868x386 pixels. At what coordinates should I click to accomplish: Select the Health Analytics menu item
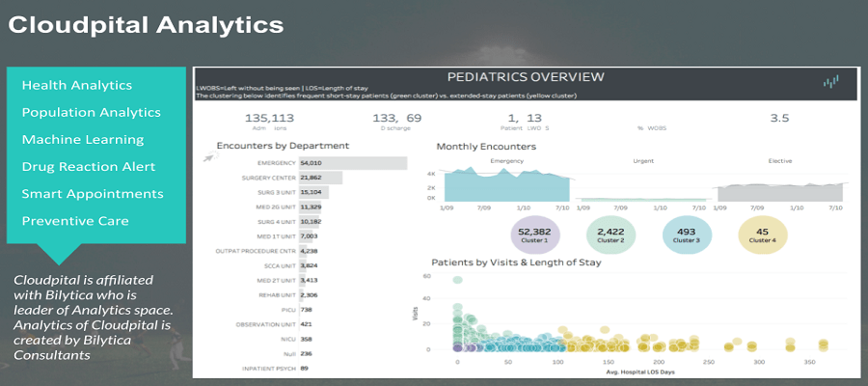pos(76,86)
